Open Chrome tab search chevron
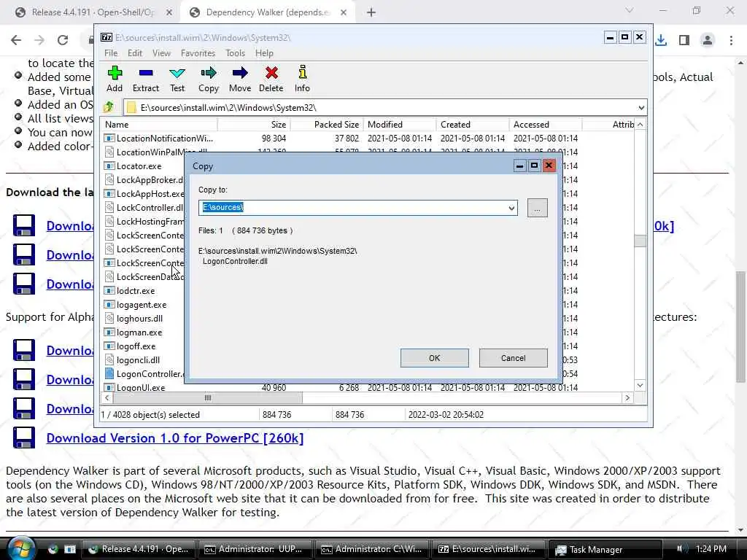Screen dimensions: 747x560 coord(630,10)
